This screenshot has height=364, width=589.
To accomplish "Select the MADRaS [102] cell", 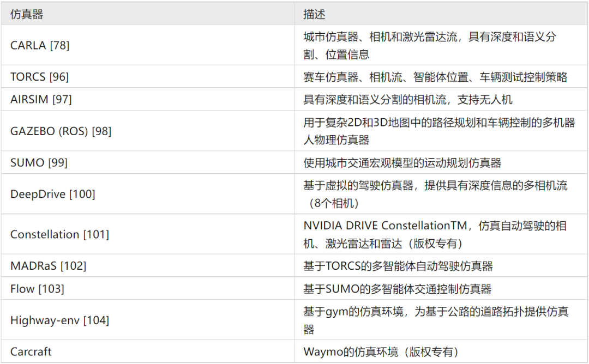I will [148, 266].
